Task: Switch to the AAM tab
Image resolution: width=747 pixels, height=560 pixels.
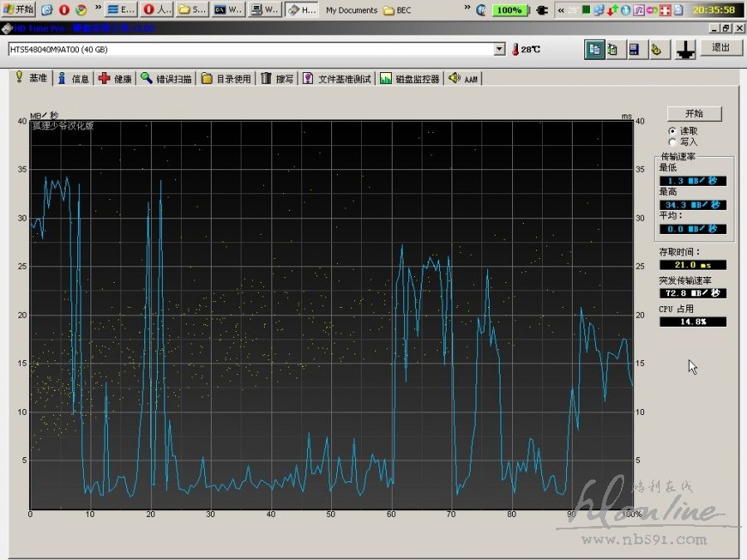Action: coord(463,79)
